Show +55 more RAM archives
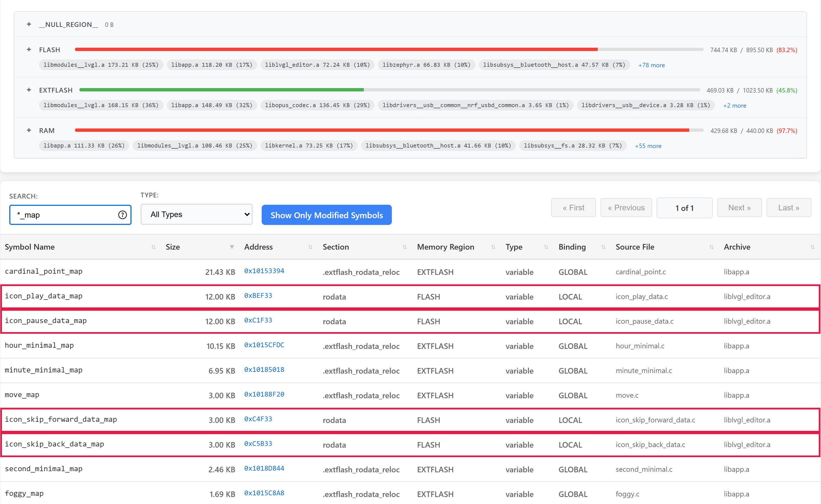 click(648, 146)
